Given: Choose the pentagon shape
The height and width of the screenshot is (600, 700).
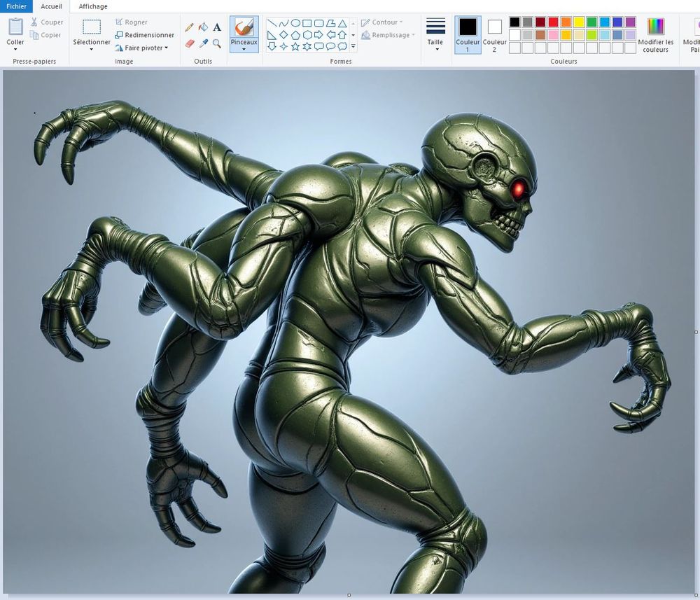Looking at the screenshot, I should click(295, 35).
